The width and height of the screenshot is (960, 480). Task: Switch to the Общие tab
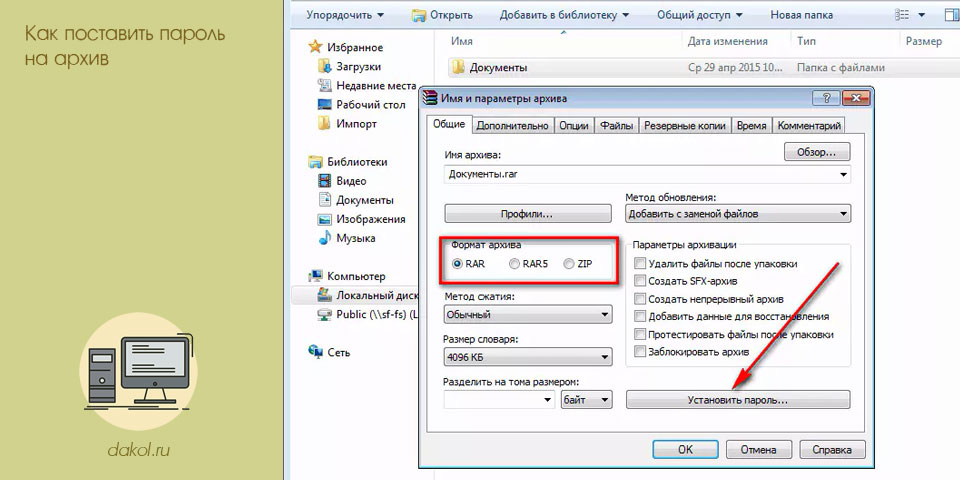coord(449,124)
